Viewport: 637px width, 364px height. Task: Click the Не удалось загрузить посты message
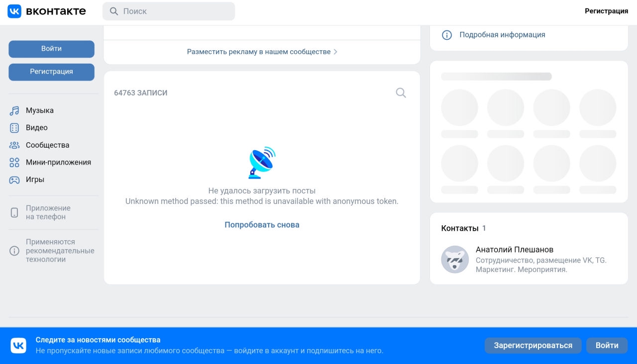point(262,191)
